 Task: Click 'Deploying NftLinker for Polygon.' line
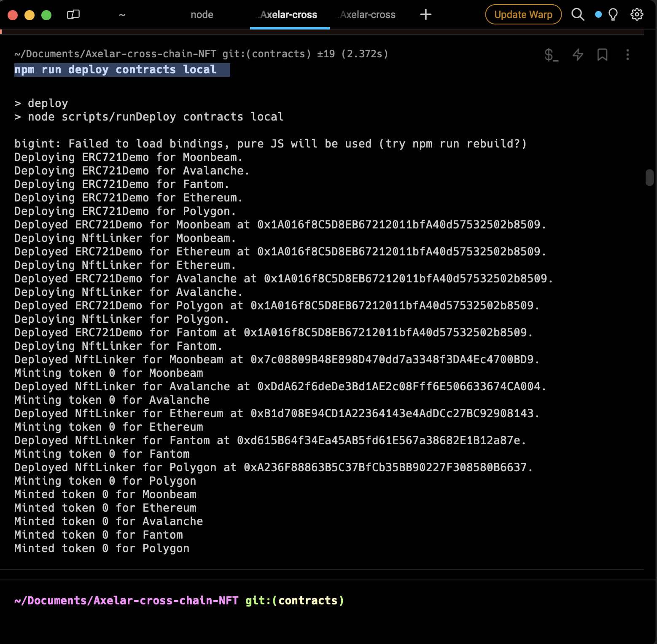point(122,319)
